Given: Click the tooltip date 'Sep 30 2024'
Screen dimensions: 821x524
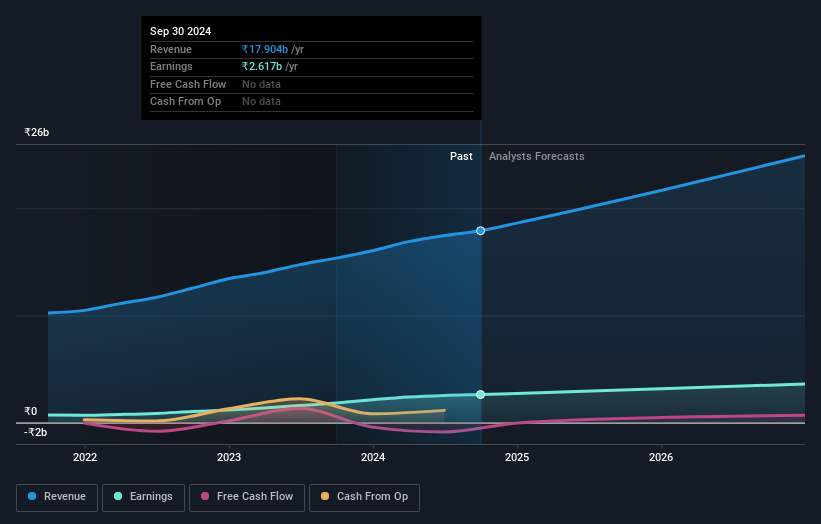Looking at the screenshot, I should [x=181, y=31].
